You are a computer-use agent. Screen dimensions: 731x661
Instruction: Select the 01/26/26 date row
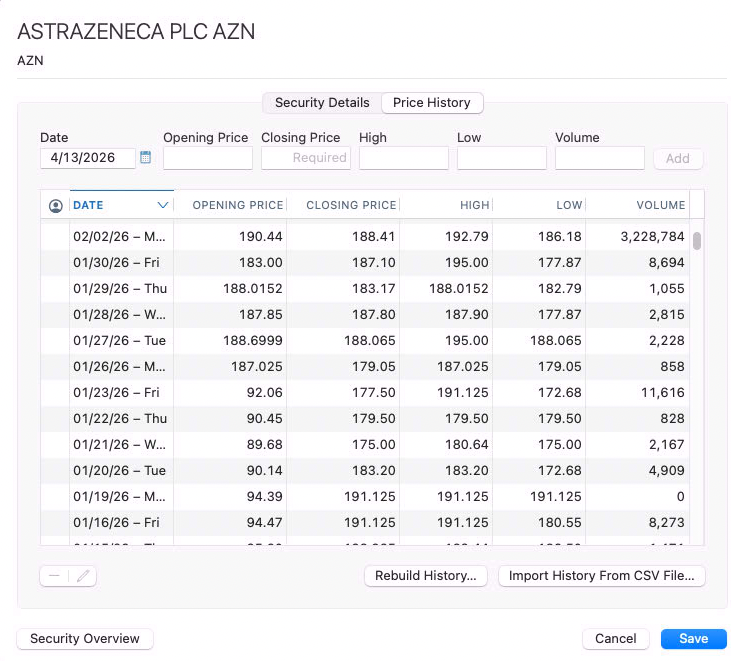click(365, 367)
